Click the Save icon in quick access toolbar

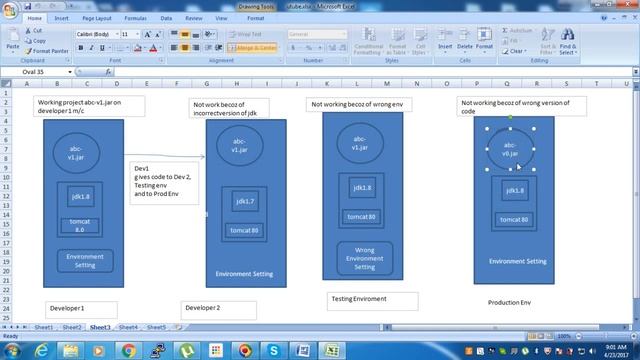click(27, 6)
